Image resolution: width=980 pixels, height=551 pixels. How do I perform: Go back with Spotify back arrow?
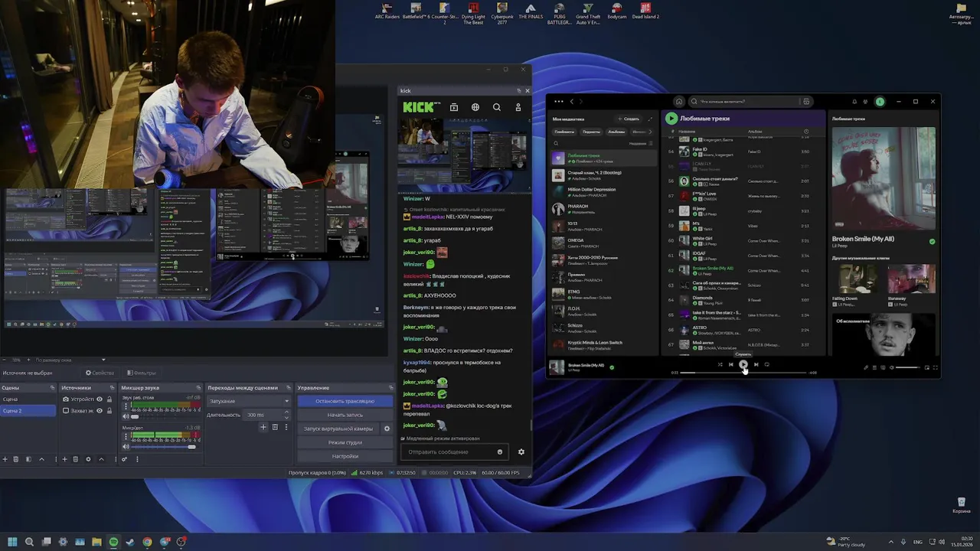pyautogui.click(x=571, y=101)
